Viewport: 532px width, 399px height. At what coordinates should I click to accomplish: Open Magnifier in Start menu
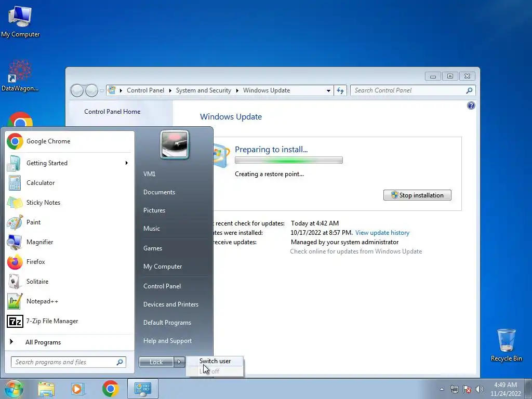click(70, 242)
